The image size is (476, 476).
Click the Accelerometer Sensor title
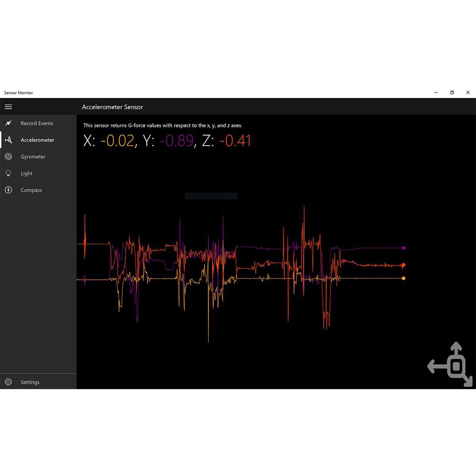pos(113,107)
